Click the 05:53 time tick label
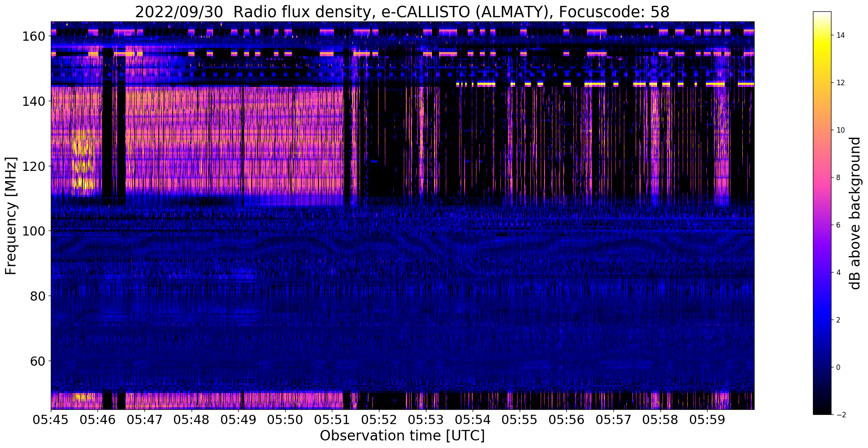 coord(426,420)
